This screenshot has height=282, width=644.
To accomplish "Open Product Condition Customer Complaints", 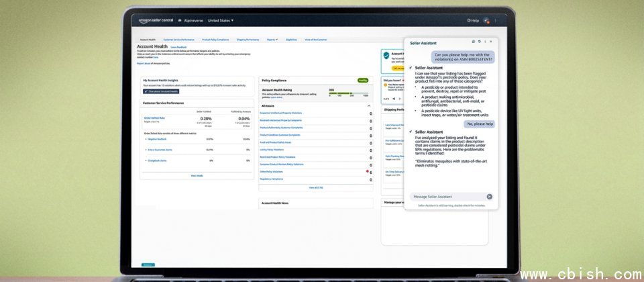I will [x=280, y=135].
